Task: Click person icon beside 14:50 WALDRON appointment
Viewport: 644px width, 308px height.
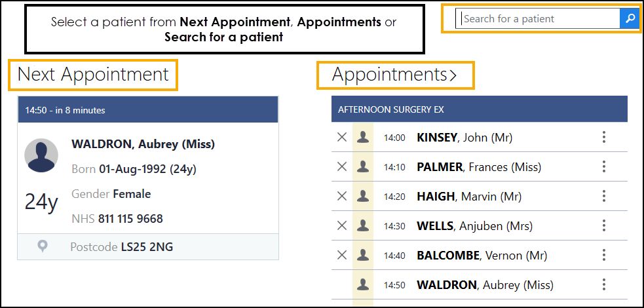Action: tap(362, 285)
